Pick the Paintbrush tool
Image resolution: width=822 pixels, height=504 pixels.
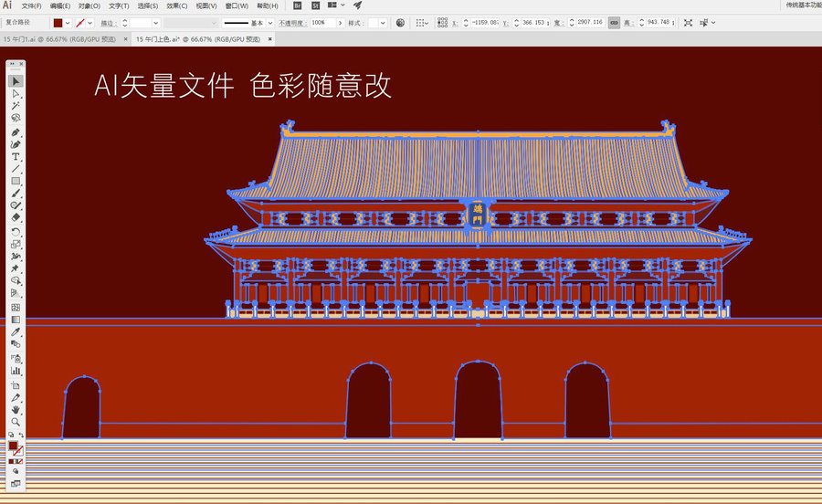[16, 193]
